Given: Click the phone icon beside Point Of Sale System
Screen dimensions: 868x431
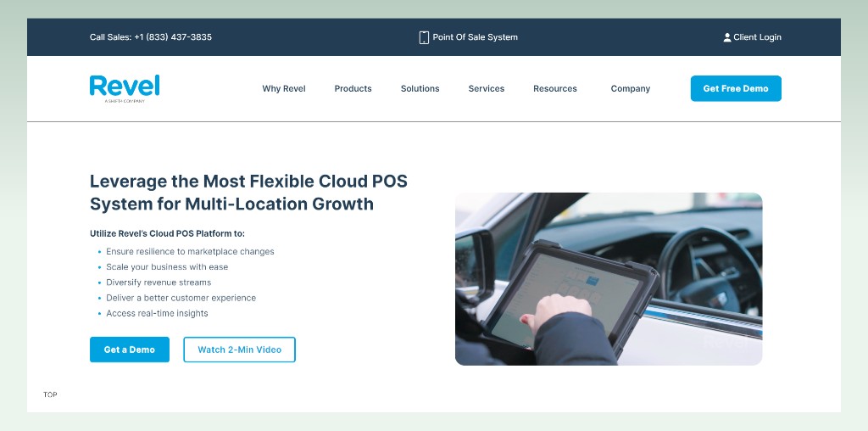Looking at the screenshot, I should coord(424,37).
